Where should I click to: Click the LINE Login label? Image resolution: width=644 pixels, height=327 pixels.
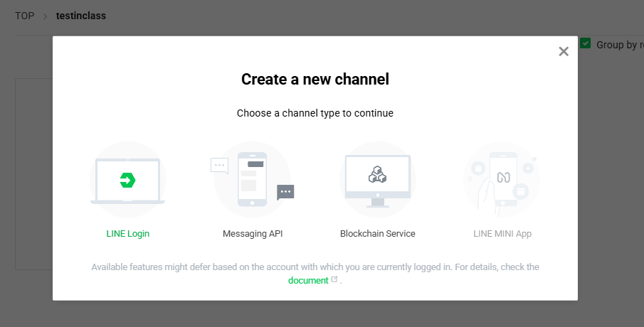click(127, 234)
